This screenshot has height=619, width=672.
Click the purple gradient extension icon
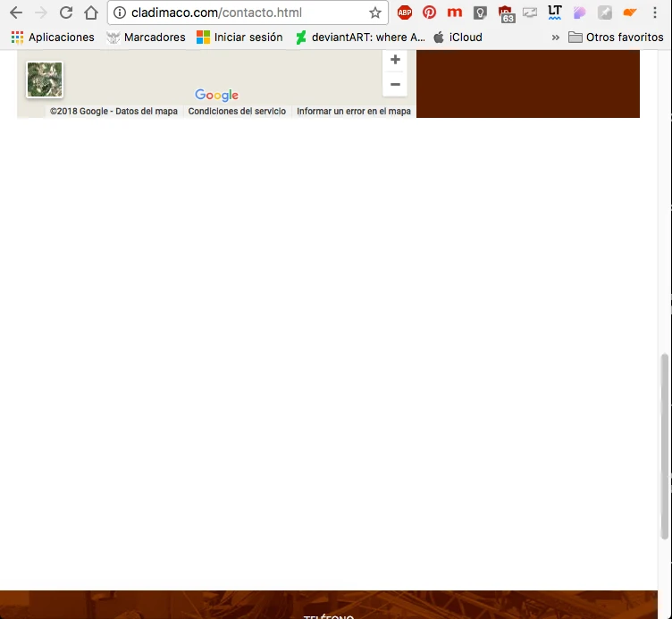(579, 13)
